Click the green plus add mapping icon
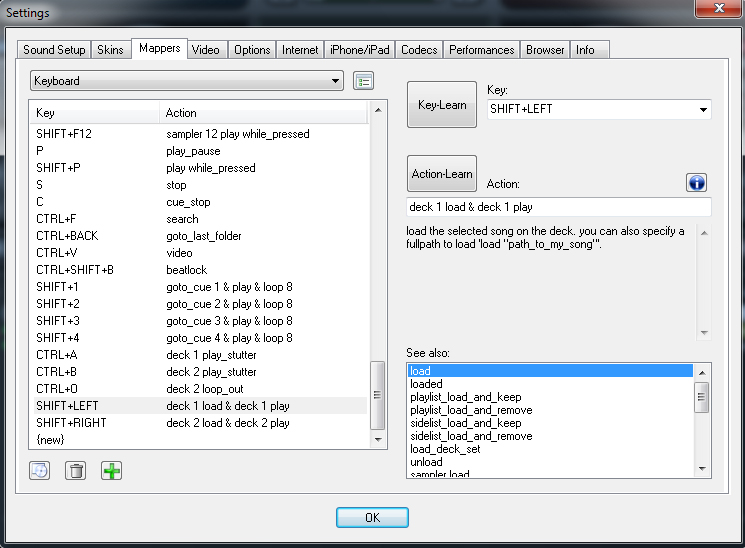Image resolution: width=745 pixels, height=548 pixels. tap(112, 470)
